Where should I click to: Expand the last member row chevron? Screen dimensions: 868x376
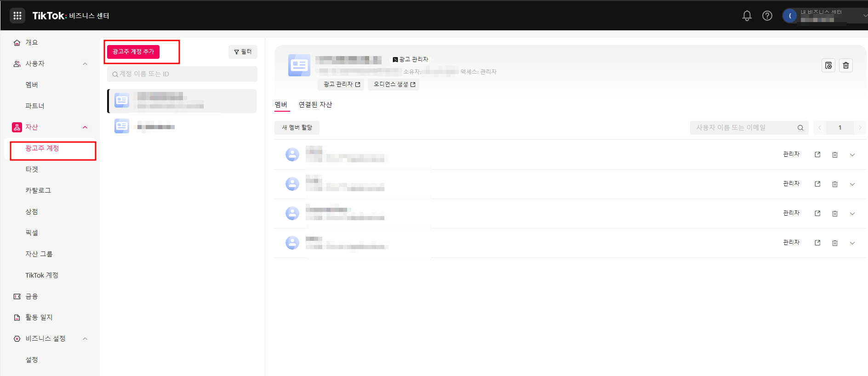coord(852,243)
